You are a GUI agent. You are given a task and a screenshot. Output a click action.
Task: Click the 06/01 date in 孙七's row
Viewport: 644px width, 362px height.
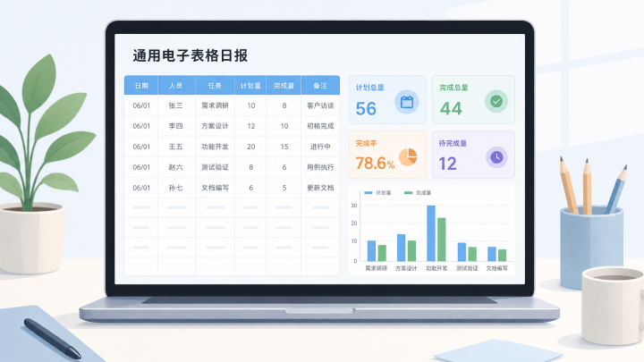click(x=141, y=188)
